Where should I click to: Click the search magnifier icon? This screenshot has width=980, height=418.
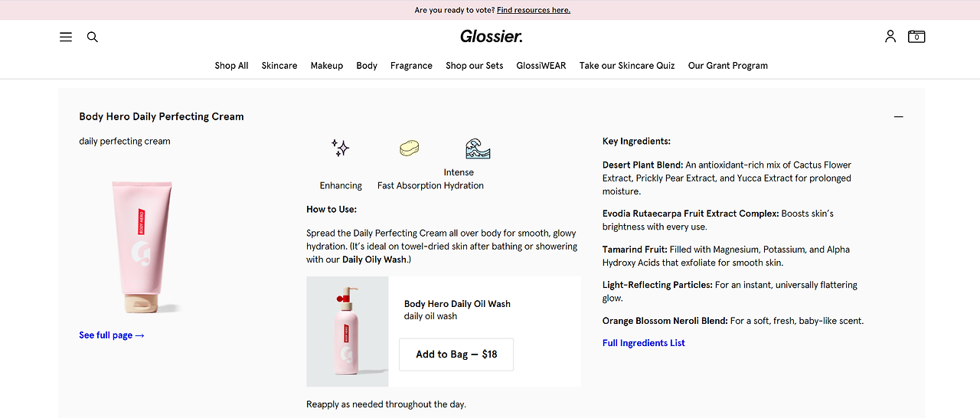pyautogui.click(x=93, y=37)
